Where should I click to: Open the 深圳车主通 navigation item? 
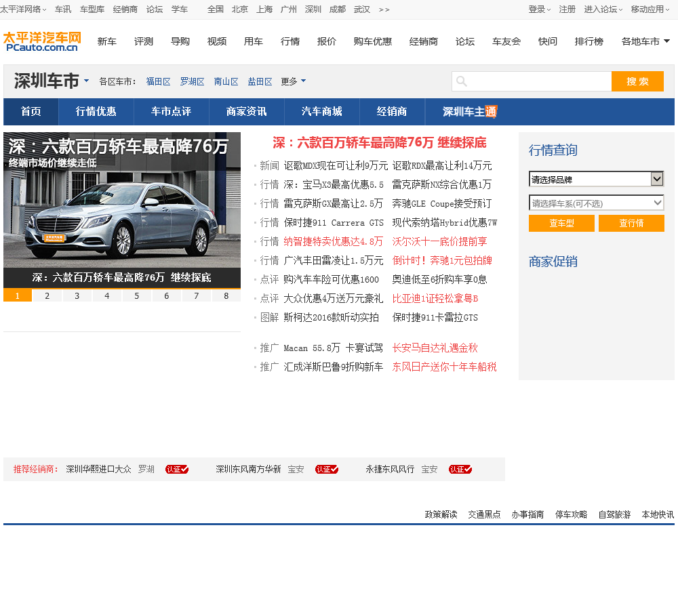(x=469, y=112)
